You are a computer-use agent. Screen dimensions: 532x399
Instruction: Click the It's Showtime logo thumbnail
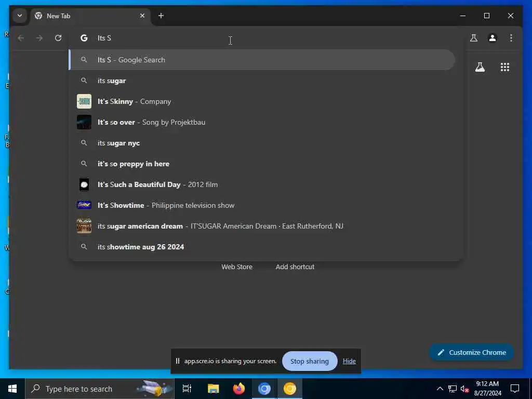pos(84,205)
